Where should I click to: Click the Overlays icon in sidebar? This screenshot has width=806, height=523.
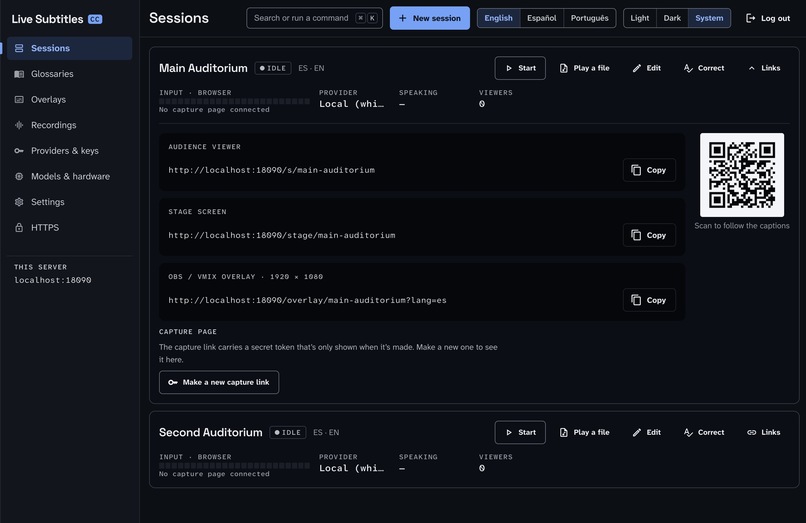pyautogui.click(x=19, y=100)
